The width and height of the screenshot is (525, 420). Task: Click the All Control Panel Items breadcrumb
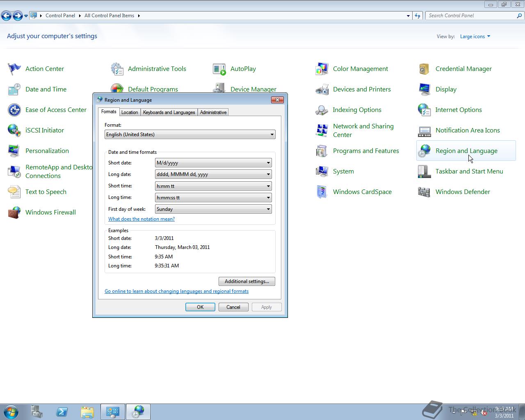pyautogui.click(x=109, y=16)
